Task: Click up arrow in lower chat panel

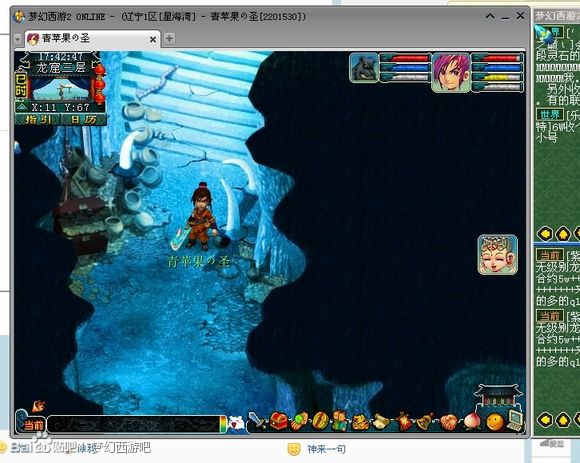Action: tap(563, 420)
